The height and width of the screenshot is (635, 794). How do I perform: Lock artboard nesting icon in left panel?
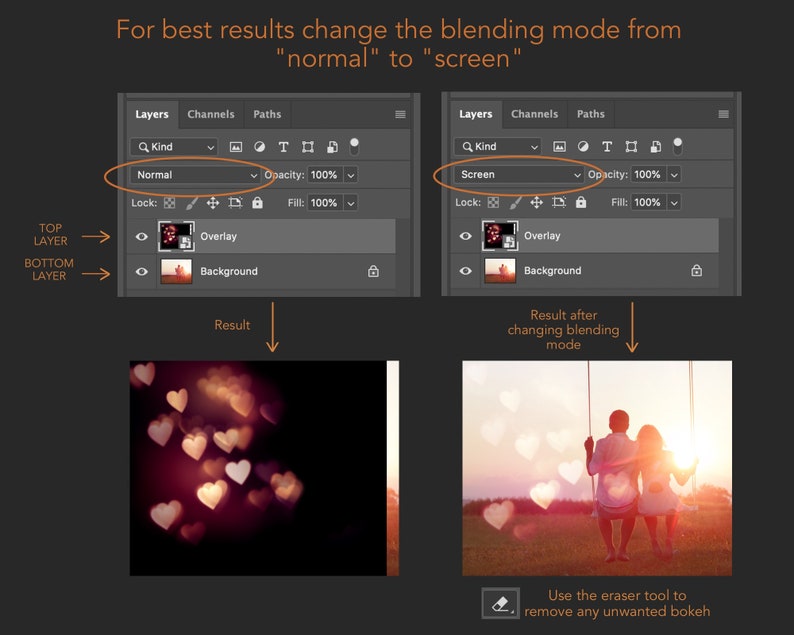point(235,203)
